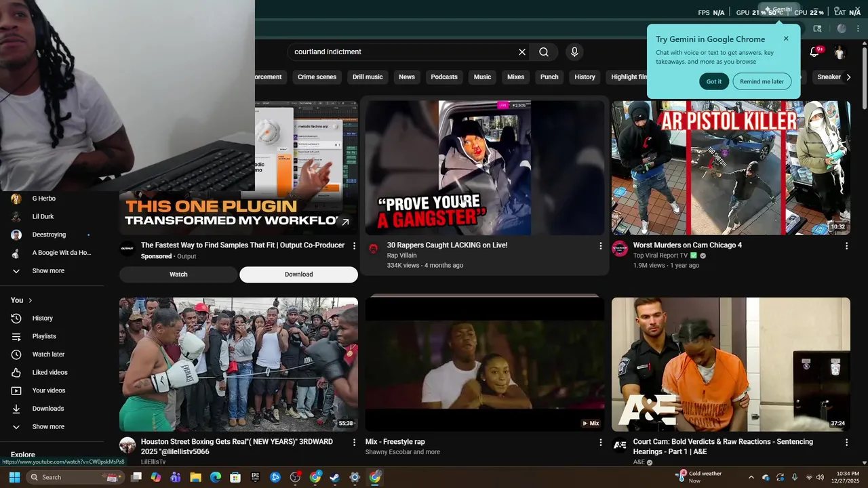Filter results by News chip

407,77
